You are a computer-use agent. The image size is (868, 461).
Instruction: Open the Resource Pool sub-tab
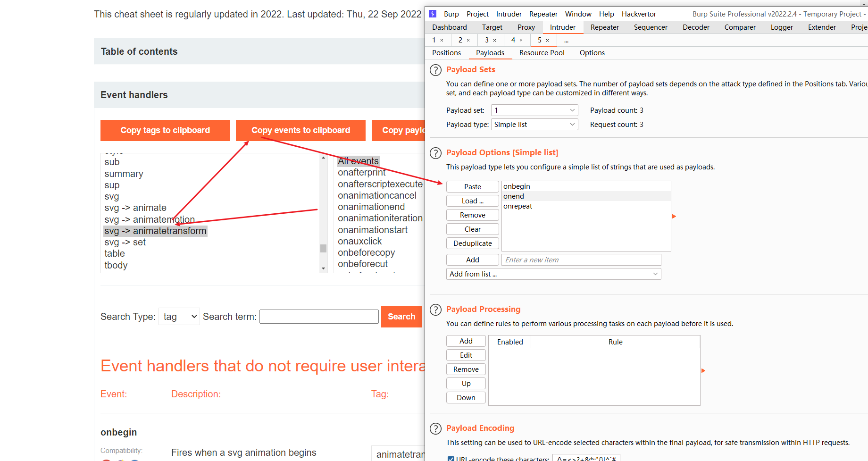(542, 53)
